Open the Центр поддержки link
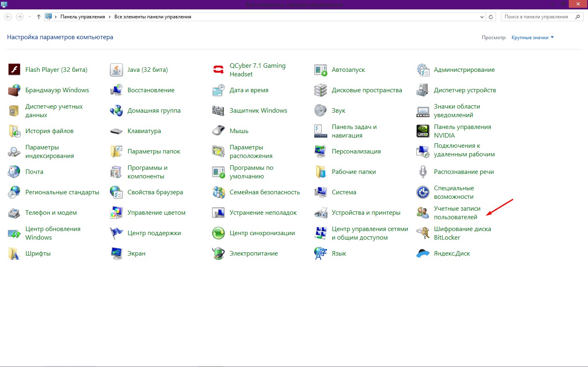 coord(154,233)
